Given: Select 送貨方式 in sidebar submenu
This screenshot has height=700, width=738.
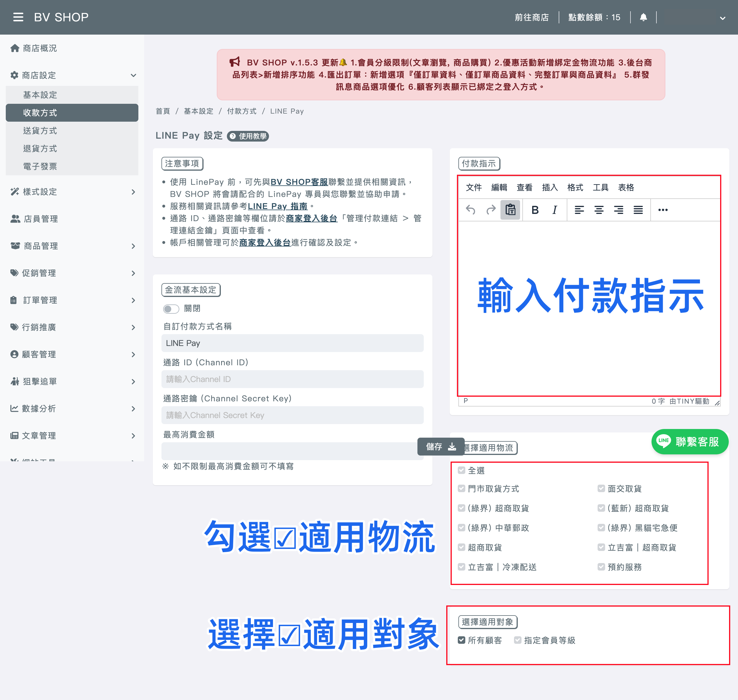Looking at the screenshot, I should 72,131.
